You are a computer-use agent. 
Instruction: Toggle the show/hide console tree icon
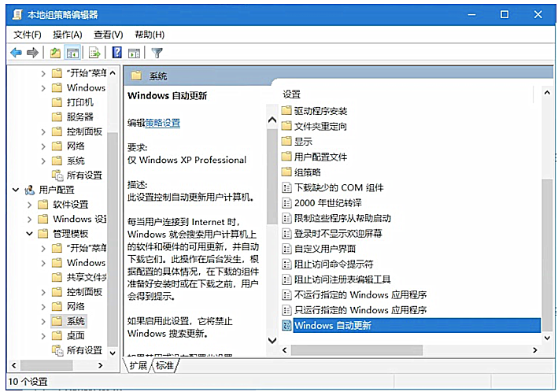click(72, 53)
